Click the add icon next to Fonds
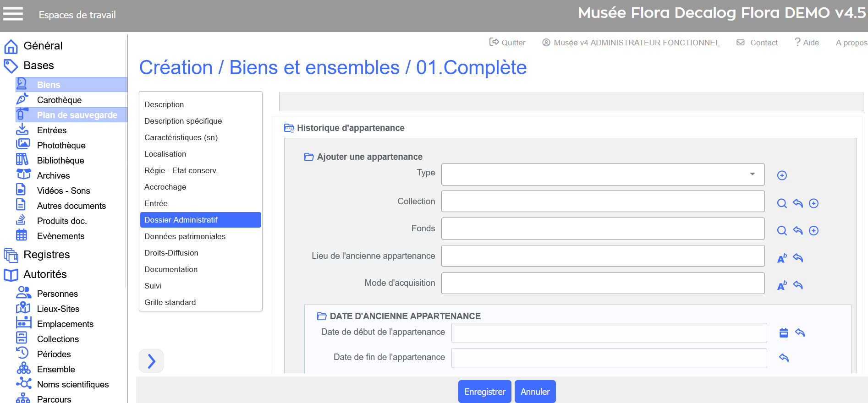The image size is (868, 403). (813, 230)
